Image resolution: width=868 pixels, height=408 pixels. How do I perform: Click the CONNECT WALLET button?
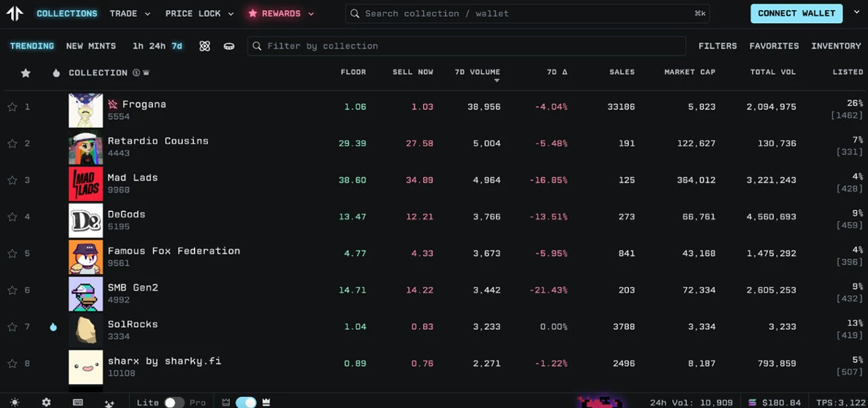click(x=796, y=13)
